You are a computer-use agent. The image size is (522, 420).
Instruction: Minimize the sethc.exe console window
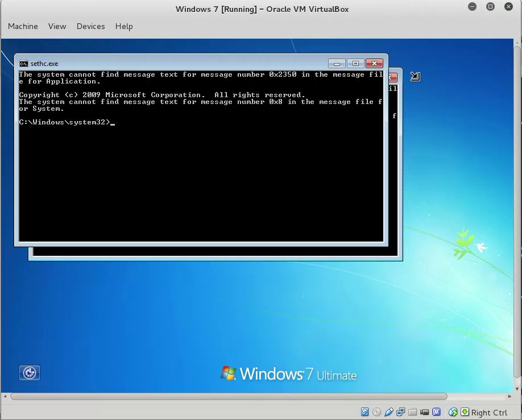pos(337,63)
